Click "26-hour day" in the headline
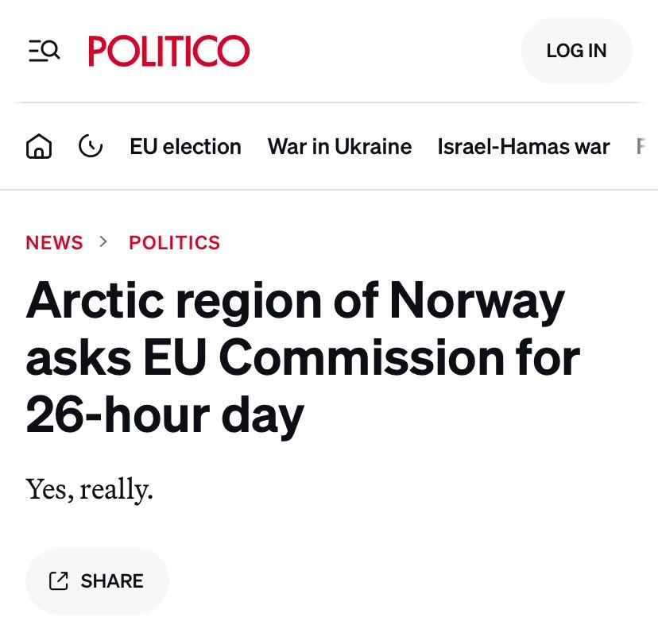 pyautogui.click(x=164, y=415)
